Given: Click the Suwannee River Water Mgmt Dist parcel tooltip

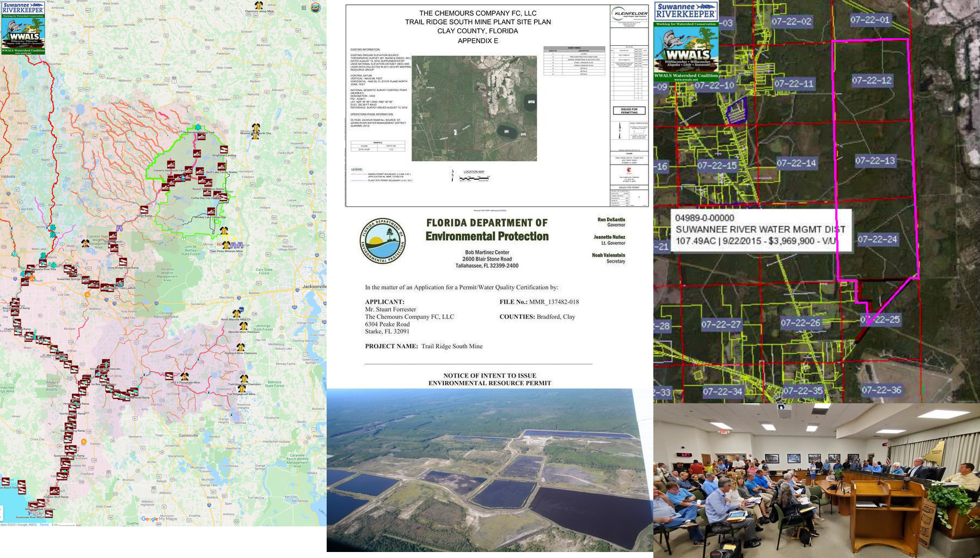Looking at the screenshot, I should point(761,229).
